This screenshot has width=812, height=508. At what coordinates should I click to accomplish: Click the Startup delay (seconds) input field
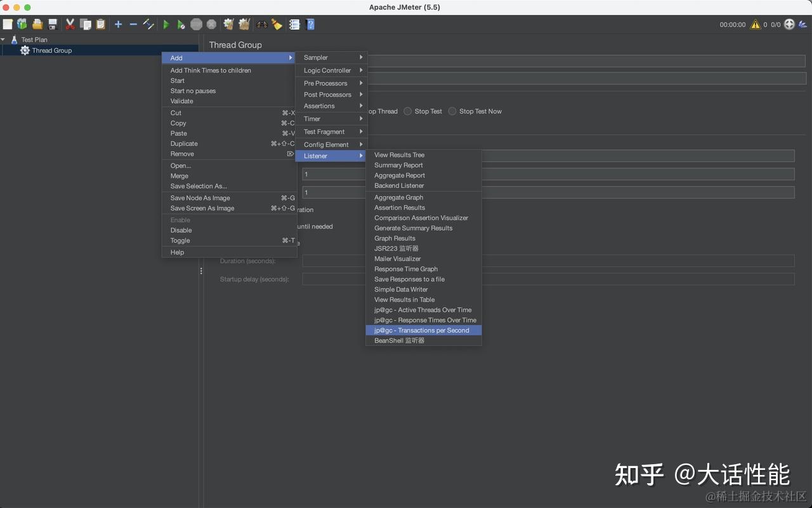(548, 279)
